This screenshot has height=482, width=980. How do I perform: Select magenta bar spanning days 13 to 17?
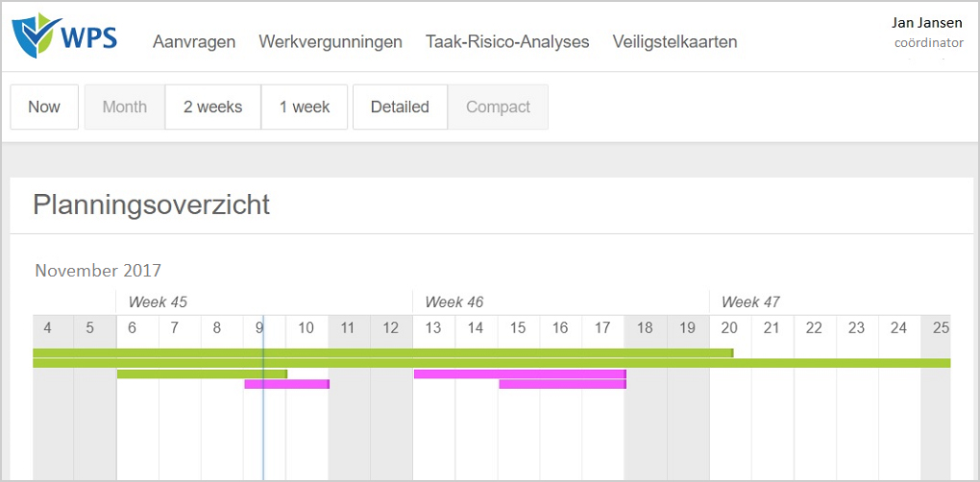(x=520, y=374)
